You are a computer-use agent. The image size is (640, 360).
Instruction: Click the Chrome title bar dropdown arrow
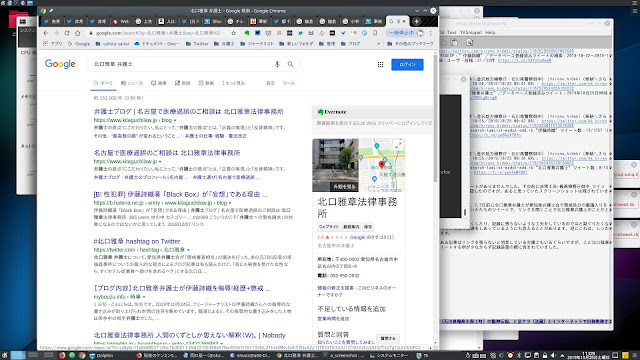tap(417, 11)
